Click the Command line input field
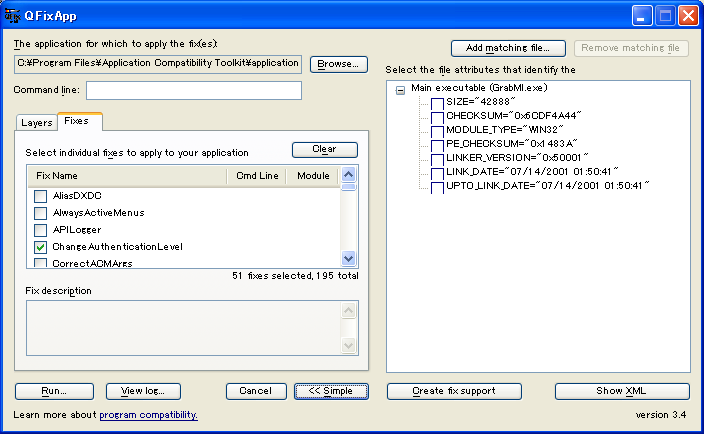The image size is (704, 434). (x=194, y=91)
